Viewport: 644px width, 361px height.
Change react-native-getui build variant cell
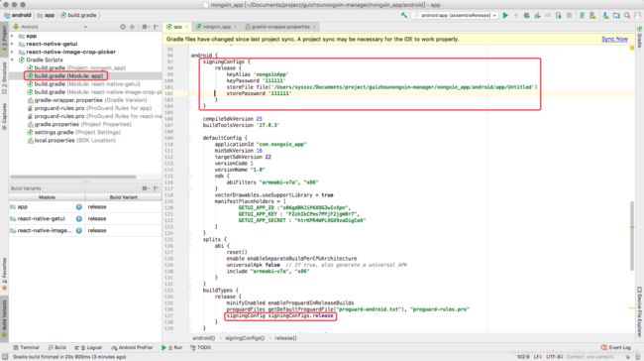(x=123, y=219)
